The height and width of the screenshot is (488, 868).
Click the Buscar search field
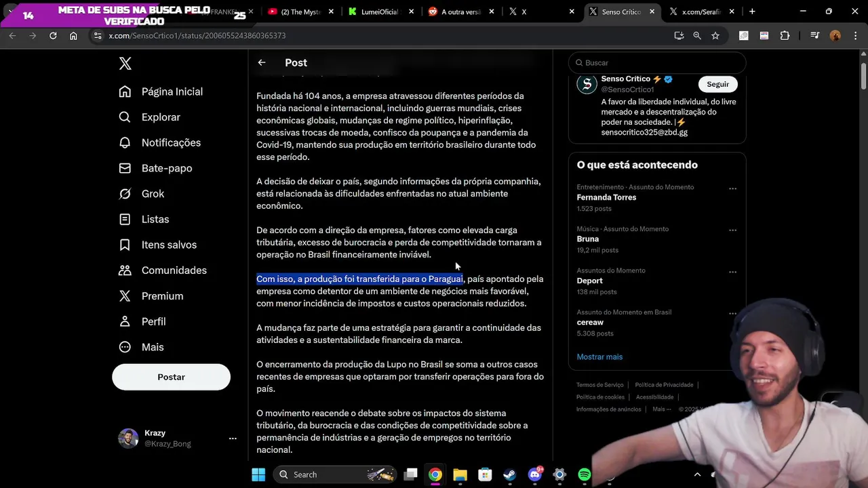tap(657, 62)
